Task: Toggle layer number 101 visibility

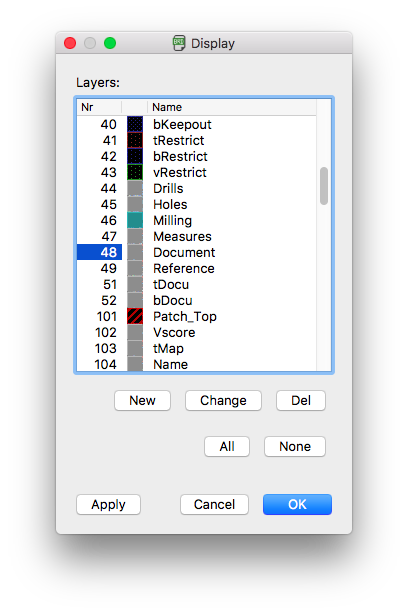Action: tap(107, 316)
